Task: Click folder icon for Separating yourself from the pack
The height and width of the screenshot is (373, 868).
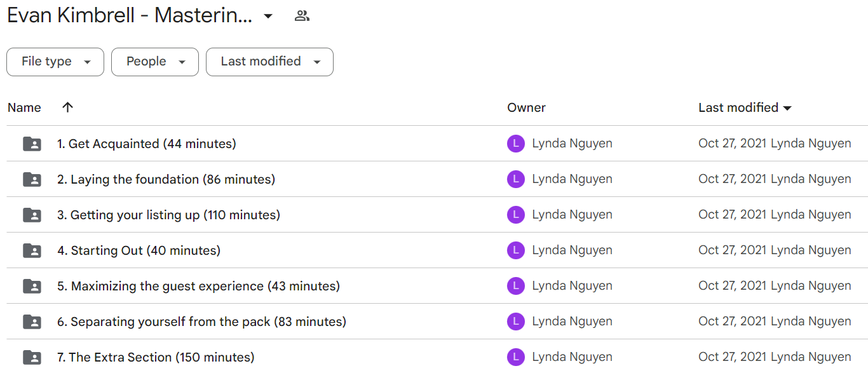Action: click(x=32, y=322)
